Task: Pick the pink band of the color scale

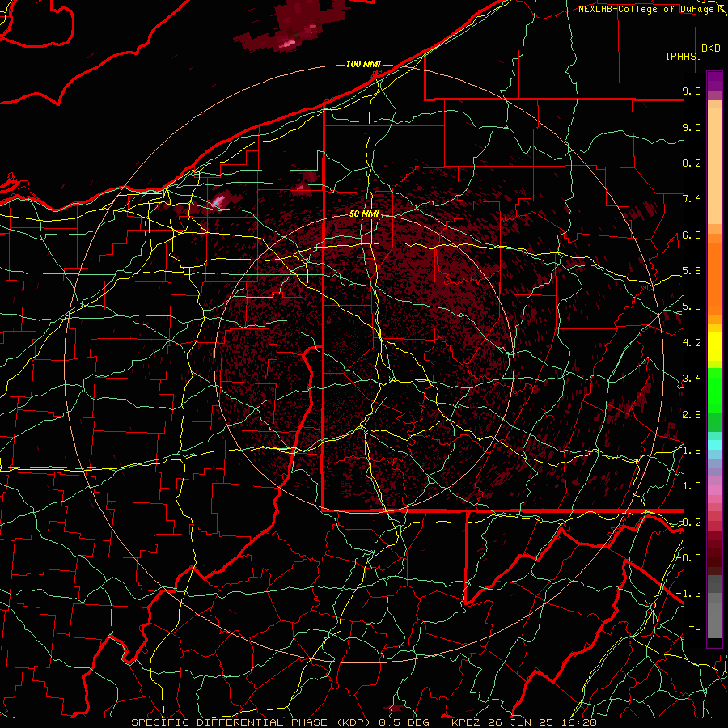Action: [714, 490]
